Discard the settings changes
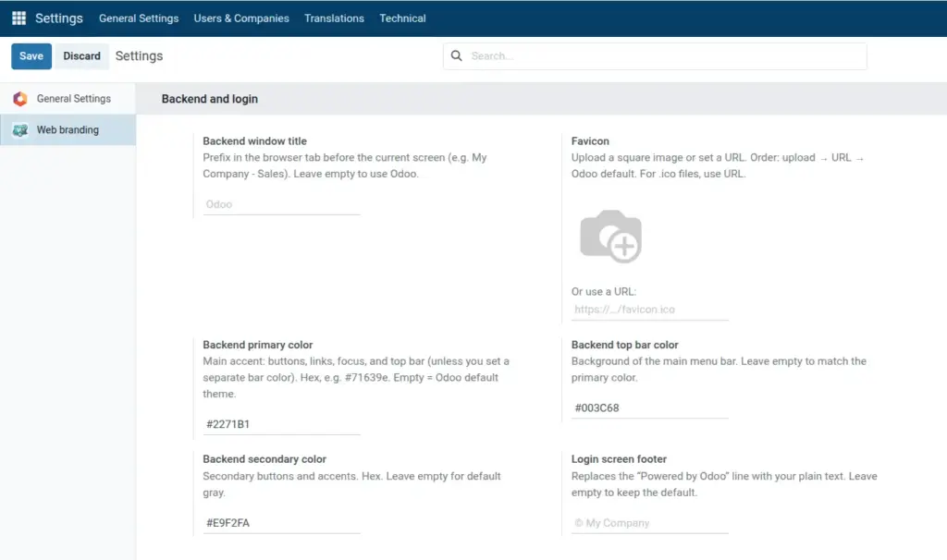This screenshot has width=947, height=560. [82, 56]
